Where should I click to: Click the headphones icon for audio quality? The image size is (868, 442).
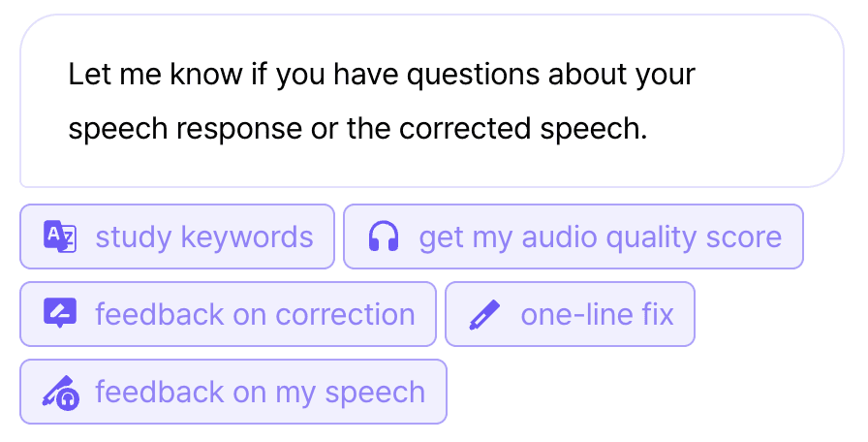(x=385, y=237)
